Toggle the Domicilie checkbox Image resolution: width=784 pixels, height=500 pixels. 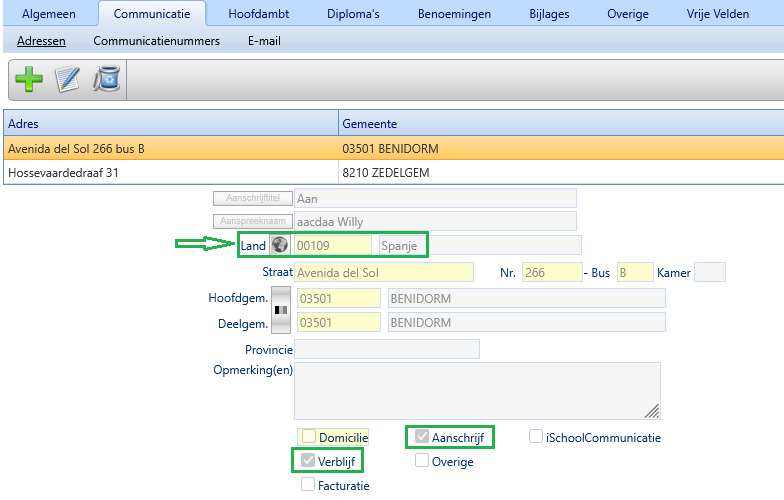coord(309,437)
